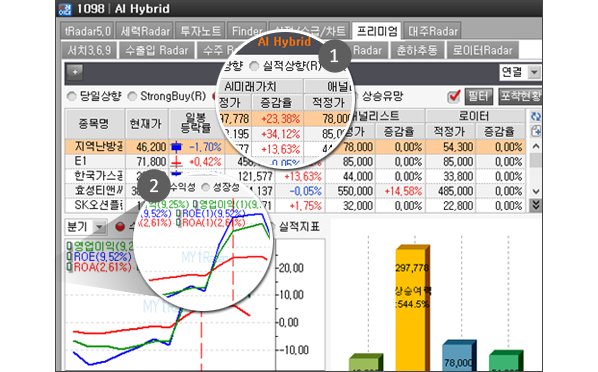Viewport: 598px width, 372px height.
Task: Click the 포착현황 button
Action: (520, 97)
